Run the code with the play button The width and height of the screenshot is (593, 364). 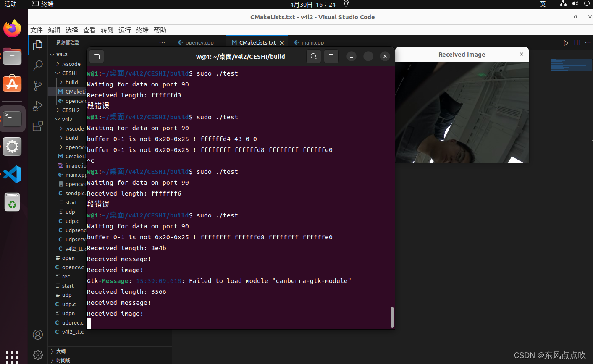[x=566, y=42]
